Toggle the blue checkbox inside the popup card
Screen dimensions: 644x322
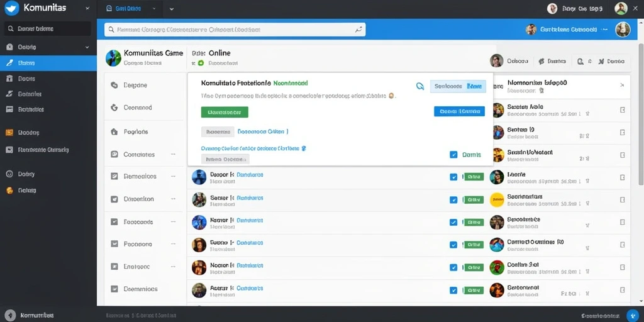453,155
